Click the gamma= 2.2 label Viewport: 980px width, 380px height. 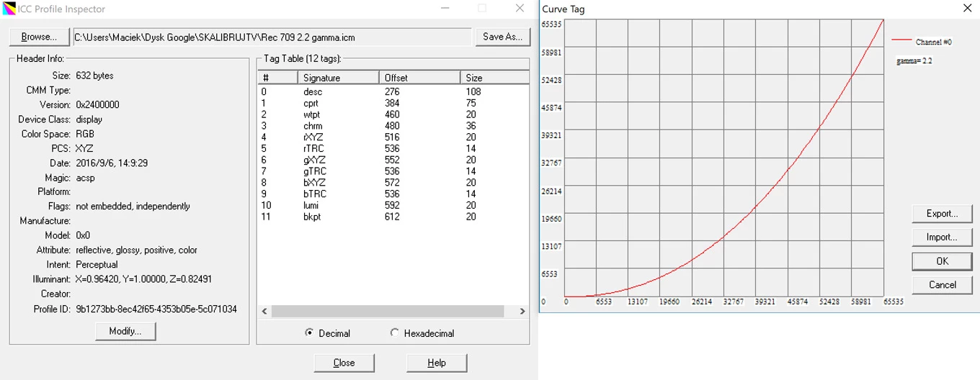914,61
